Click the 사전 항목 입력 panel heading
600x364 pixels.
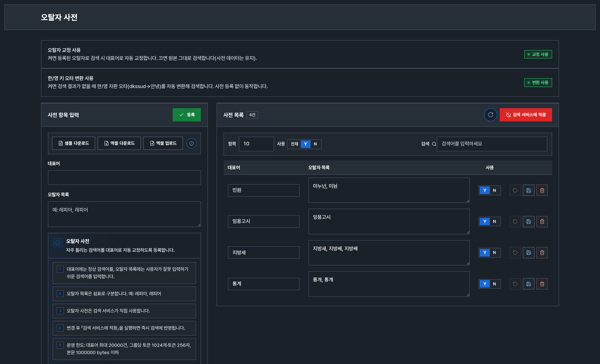click(x=63, y=115)
